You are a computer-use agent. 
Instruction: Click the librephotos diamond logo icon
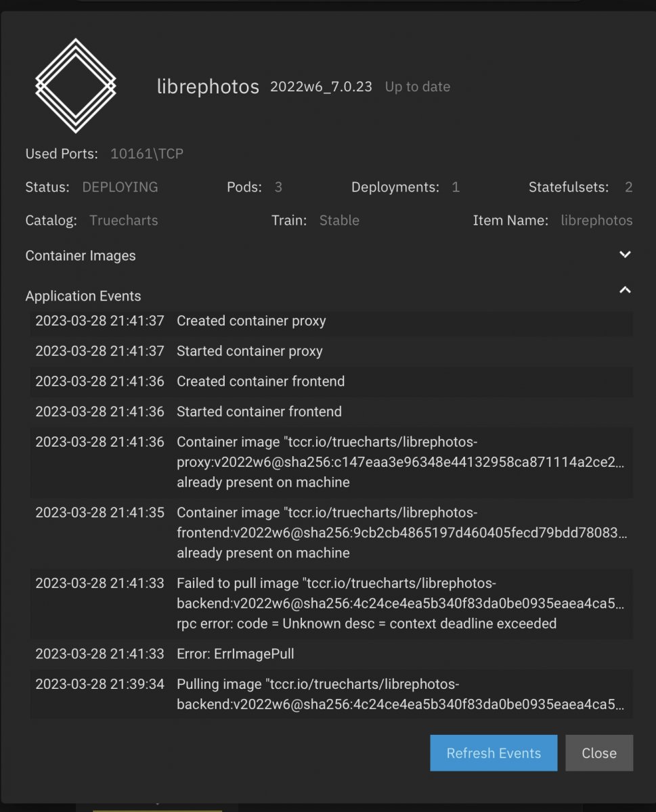[x=76, y=86]
